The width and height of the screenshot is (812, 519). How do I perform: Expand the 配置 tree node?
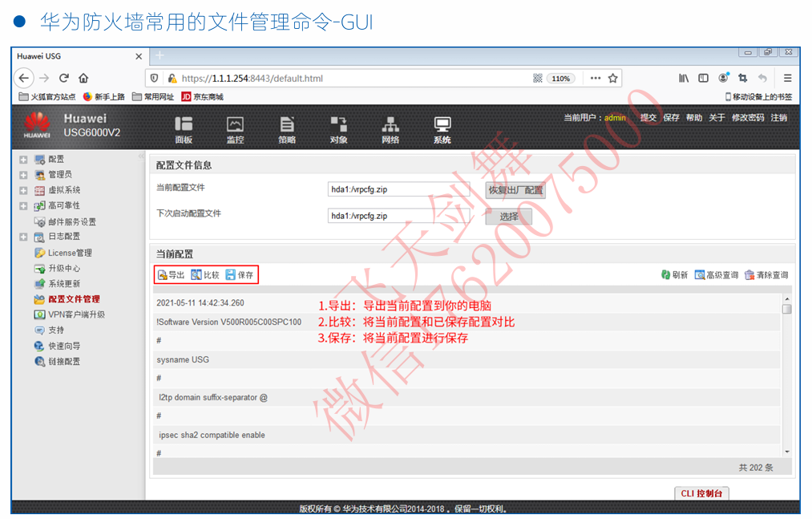click(23, 160)
